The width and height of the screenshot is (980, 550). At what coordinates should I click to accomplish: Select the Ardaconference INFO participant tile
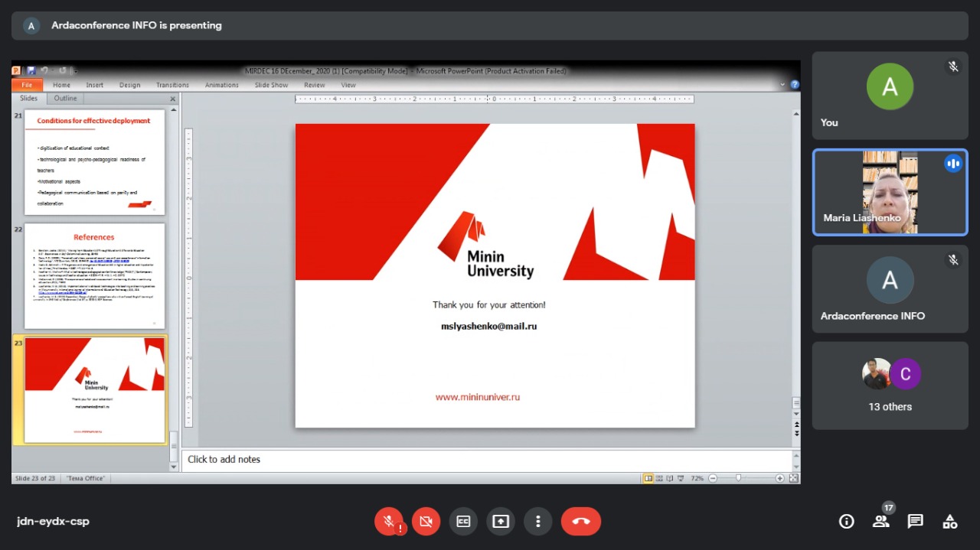[x=890, y=288]
